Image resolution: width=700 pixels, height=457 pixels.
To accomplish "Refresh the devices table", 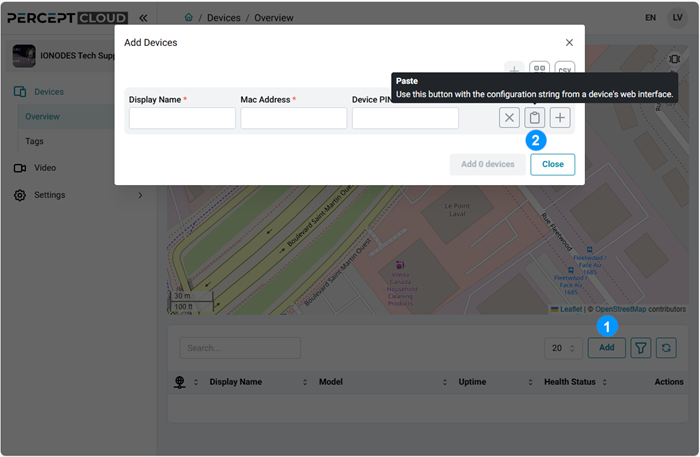I will coord(667,348).
